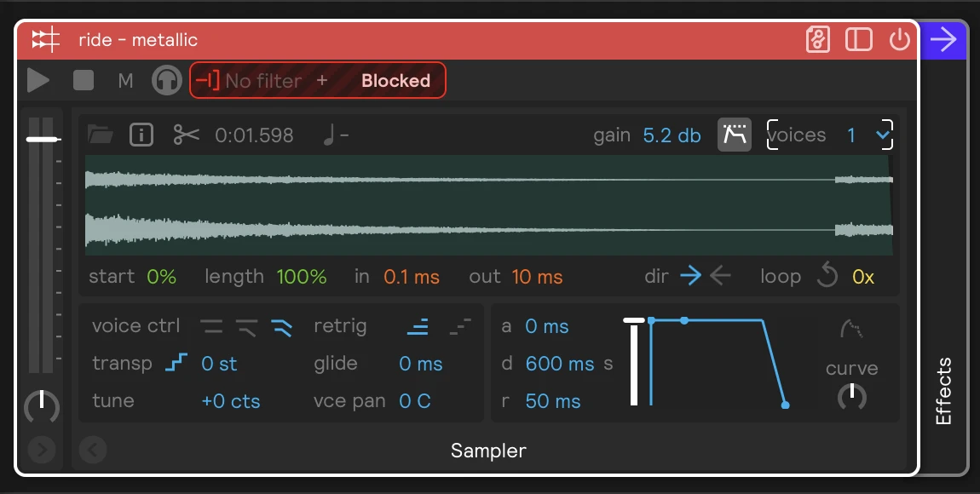Open the linked preset document icon
Viewport: 980px width, 494px height.
tap(817, 40)
